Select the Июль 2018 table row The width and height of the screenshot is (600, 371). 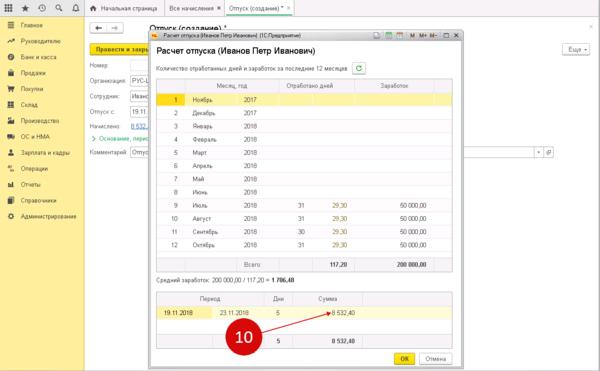(x=304, y=205)
